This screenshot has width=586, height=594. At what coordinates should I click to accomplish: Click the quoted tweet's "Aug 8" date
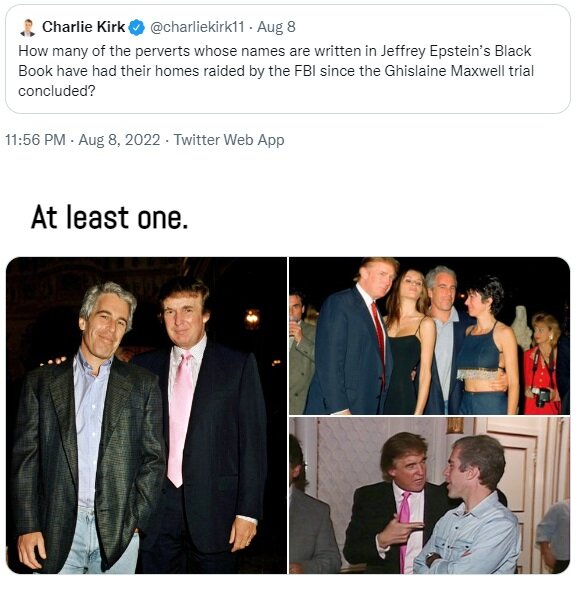[276, 27]
